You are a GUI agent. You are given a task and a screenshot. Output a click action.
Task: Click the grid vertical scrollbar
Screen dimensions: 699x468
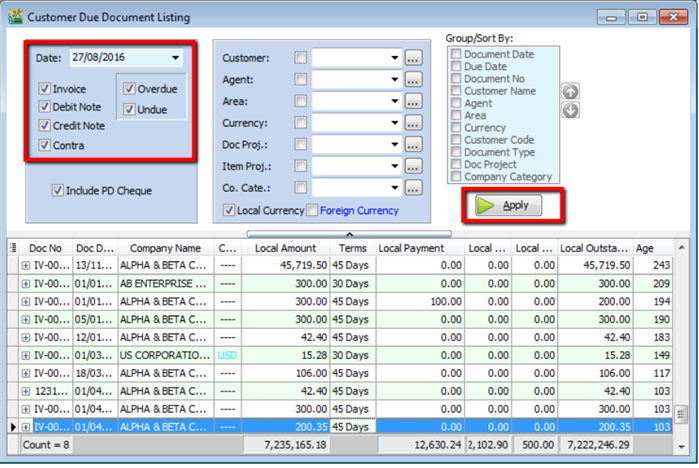pyautogui.click(x=681, y=340)
